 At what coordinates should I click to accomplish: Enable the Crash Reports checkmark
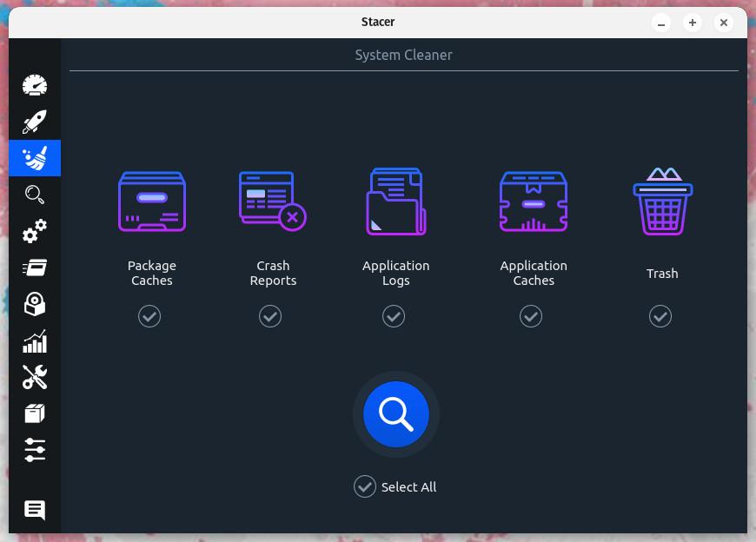coord(270,316)
